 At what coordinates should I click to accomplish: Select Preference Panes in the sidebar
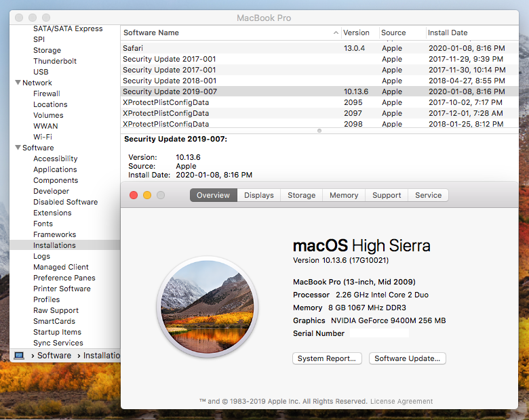tap(64, 278)
